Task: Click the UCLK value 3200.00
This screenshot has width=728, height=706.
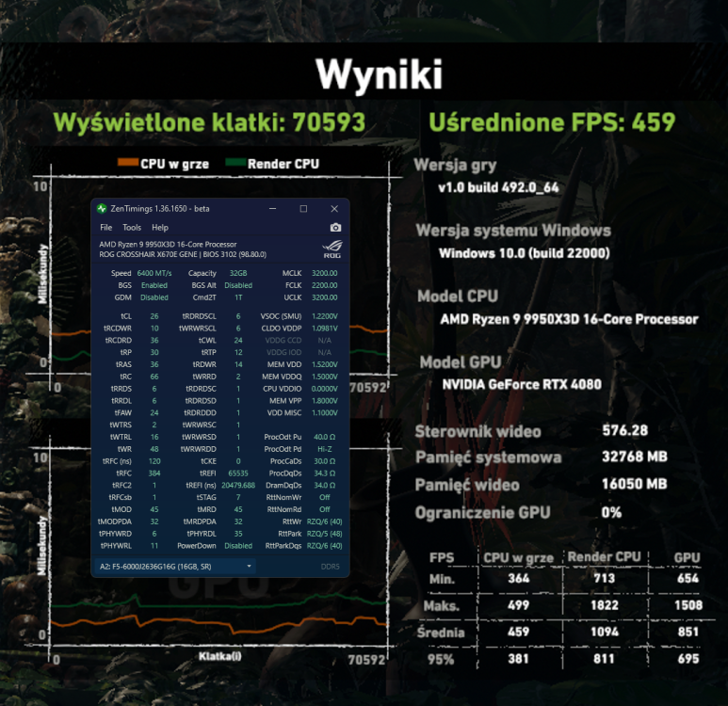Action: [325, 297]
